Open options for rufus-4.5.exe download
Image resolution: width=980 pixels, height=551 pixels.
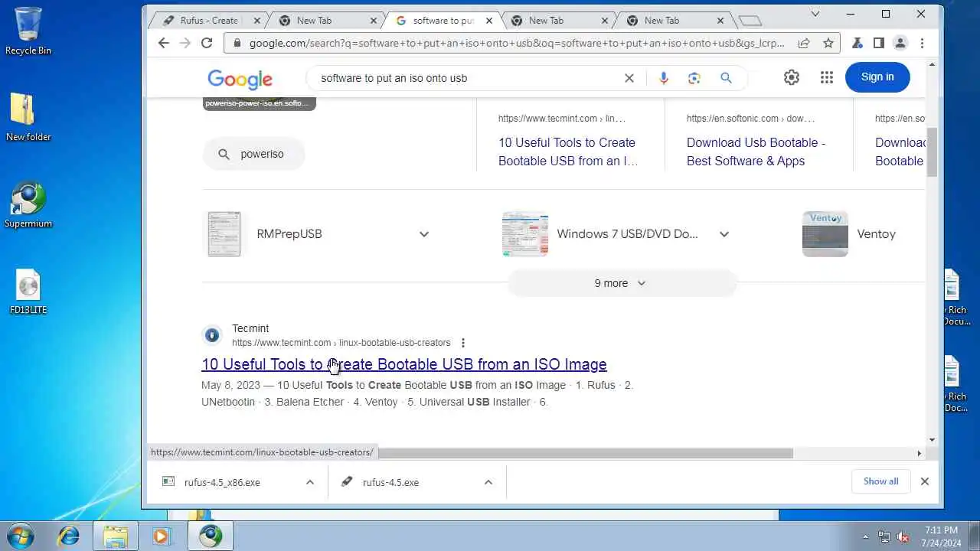pos(488,482)
